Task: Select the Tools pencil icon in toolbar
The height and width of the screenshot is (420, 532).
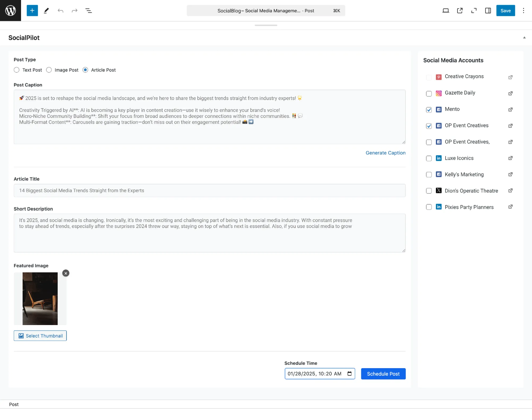Action: 46,11
